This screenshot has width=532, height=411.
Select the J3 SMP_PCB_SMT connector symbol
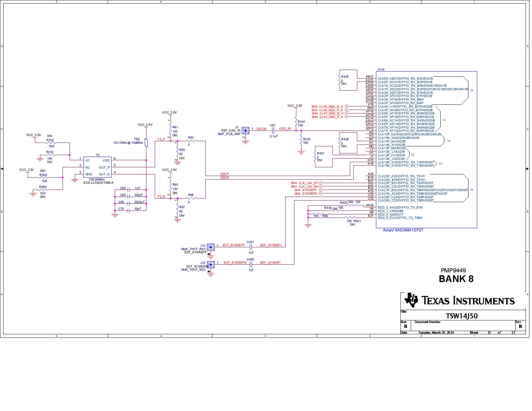click(246, 131)
